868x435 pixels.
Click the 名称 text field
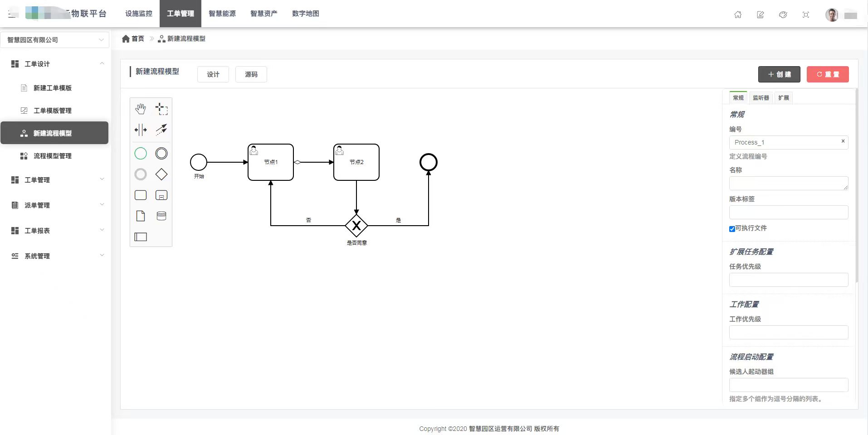point(788,184)
